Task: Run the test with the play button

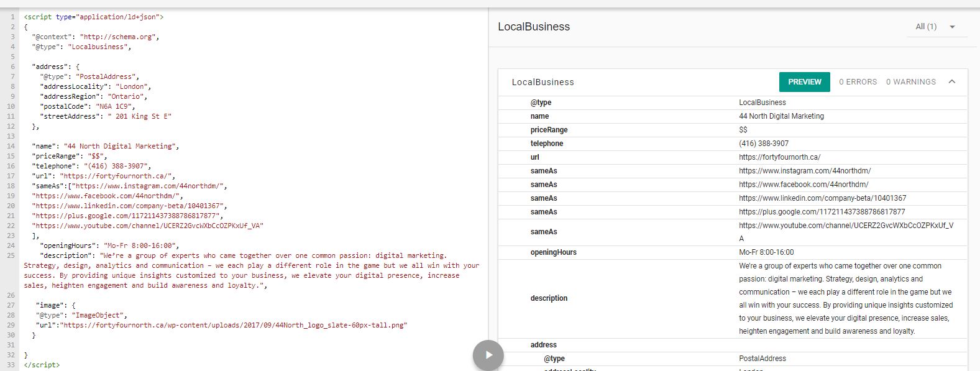Action: (488, 355)
